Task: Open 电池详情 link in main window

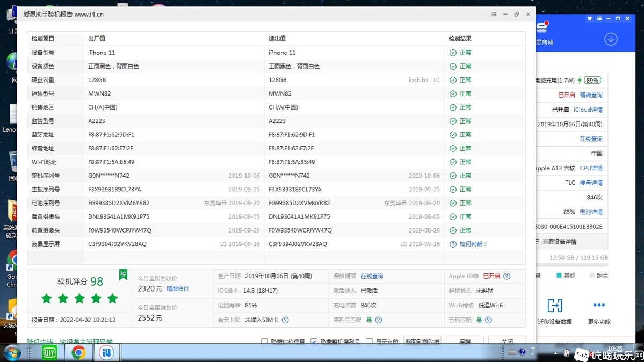Action: pos(591,212)
